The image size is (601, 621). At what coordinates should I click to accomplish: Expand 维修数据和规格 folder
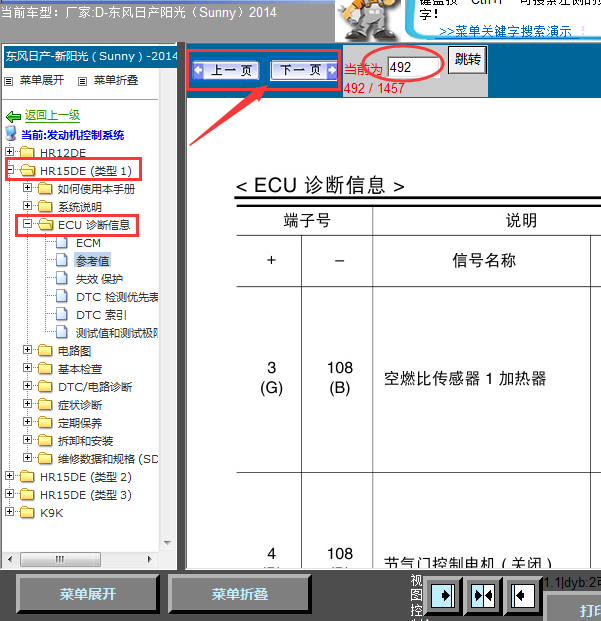coord(27,458)
